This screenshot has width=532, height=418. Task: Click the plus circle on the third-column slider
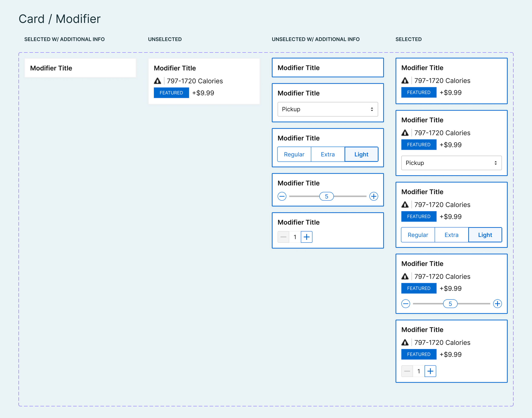[374, 196]
